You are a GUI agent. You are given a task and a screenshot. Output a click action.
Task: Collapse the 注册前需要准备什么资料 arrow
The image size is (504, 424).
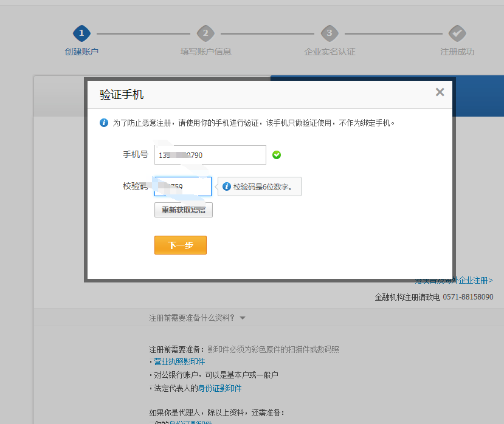coord(243,318)
